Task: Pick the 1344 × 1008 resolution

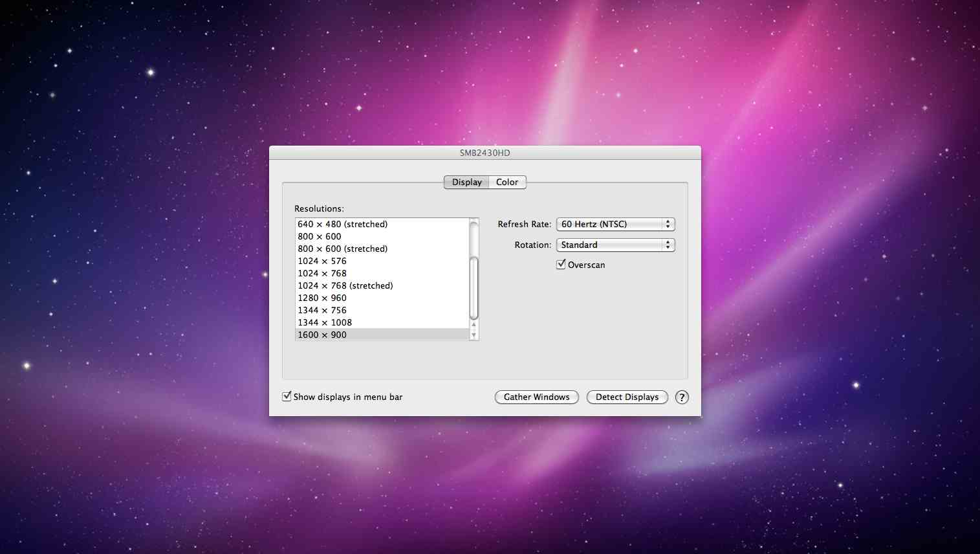Action: coord(325,323)
